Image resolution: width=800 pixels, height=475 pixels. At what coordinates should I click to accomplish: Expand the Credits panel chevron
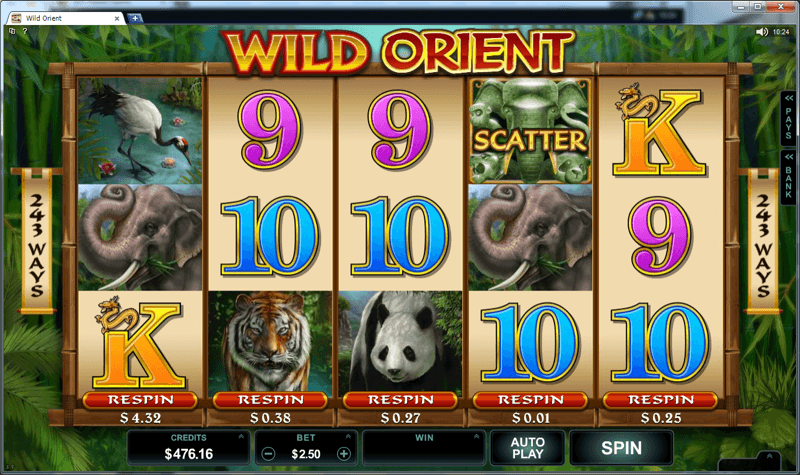(241, 437)
